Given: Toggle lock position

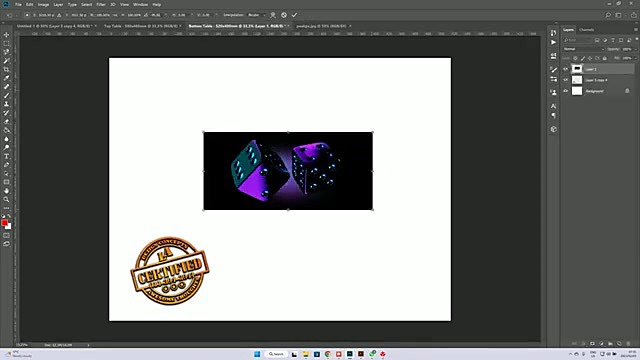Looking at the screenshot, I should coord(590,58).
